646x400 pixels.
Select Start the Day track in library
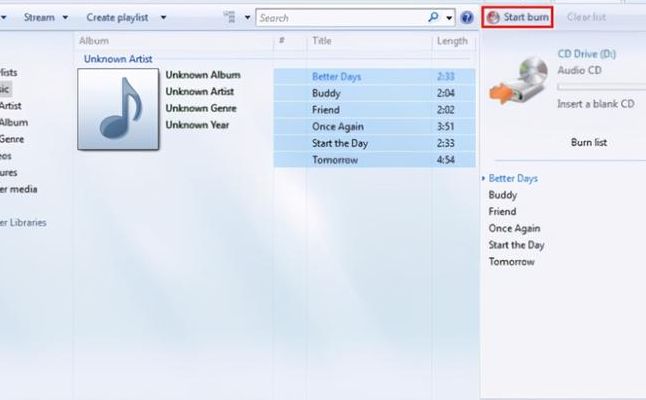374,143
